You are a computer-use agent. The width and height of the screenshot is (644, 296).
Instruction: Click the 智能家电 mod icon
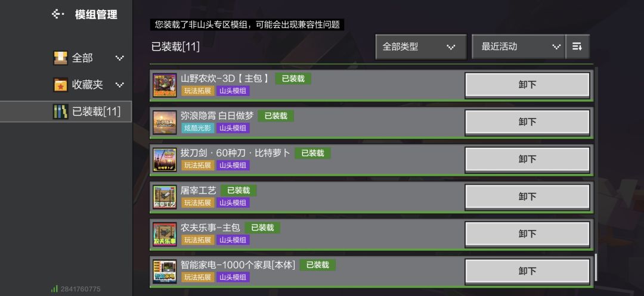pos(165,272)
